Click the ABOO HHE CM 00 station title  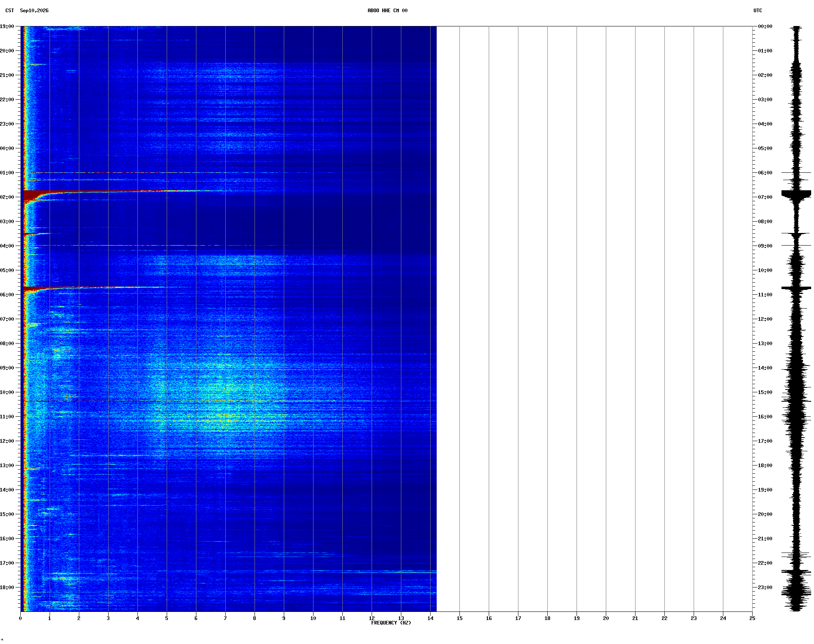click(x=387, y=11)
